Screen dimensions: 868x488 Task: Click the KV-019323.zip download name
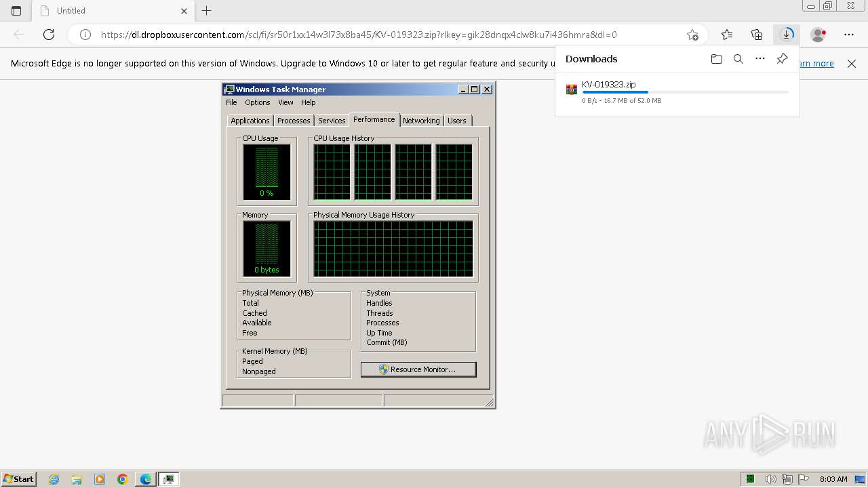(608, 85)
